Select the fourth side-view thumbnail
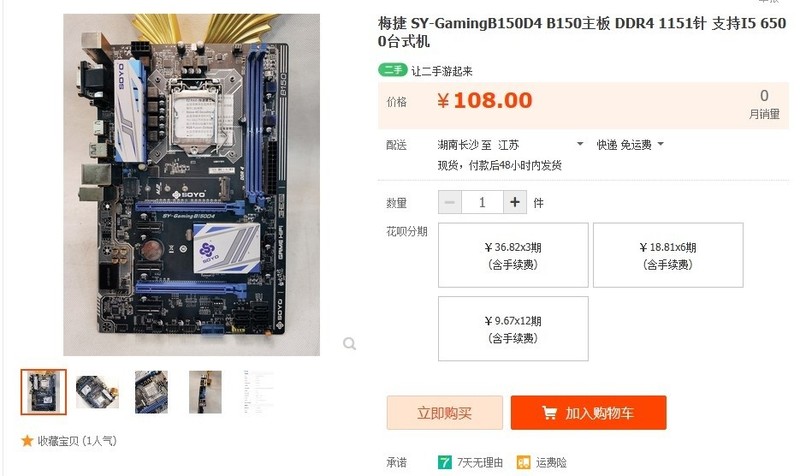Image resolution: width=800 pixels, height=476 pixels. [205, 392]
